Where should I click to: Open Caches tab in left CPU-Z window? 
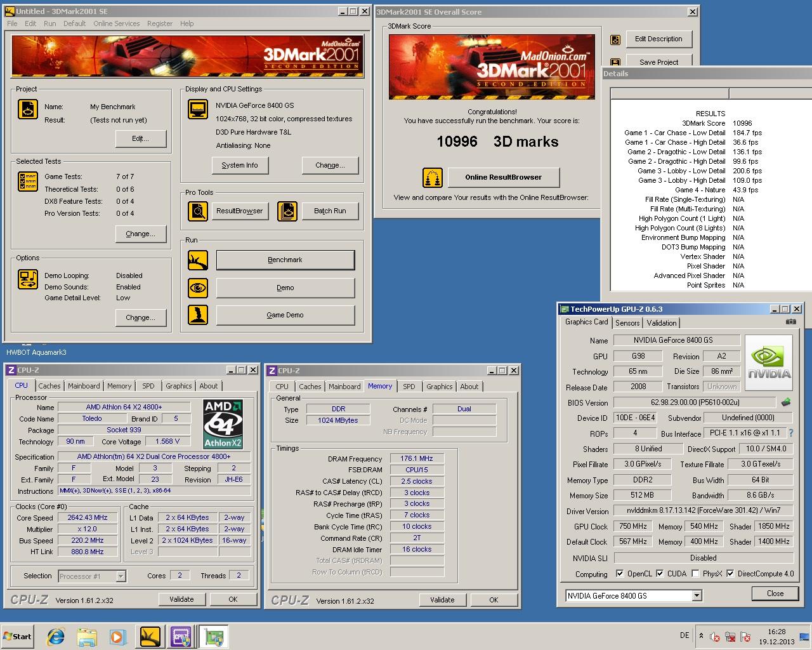[49, 386]
